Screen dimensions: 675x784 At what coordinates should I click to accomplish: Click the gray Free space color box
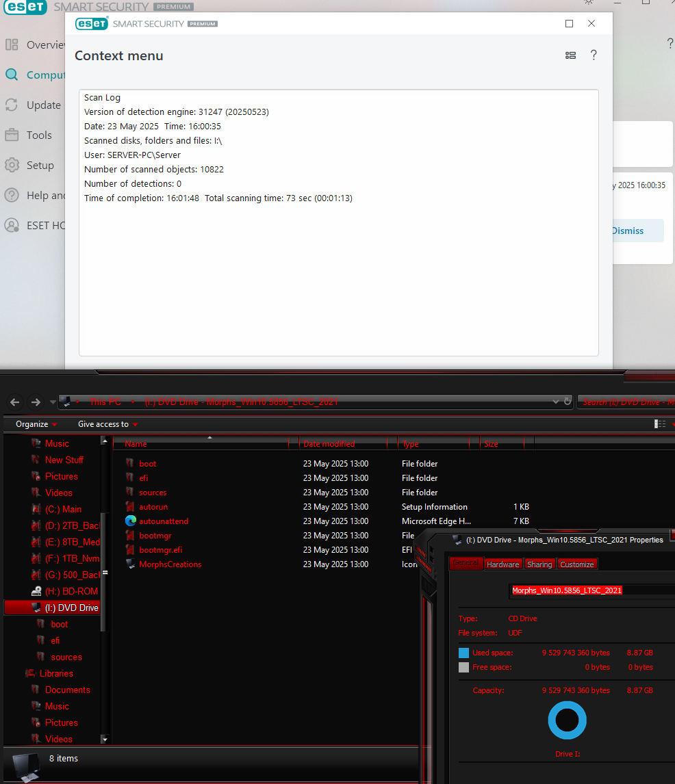pos(464,668)
